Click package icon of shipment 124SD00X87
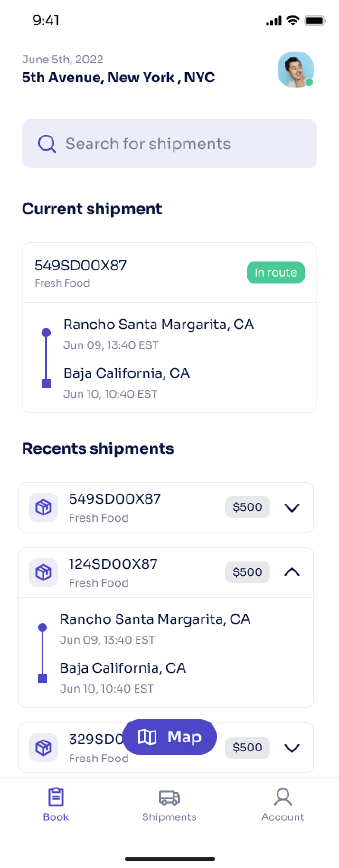This screenshot has height=868, width=339. pyautogui.click(x=43, y=572)
